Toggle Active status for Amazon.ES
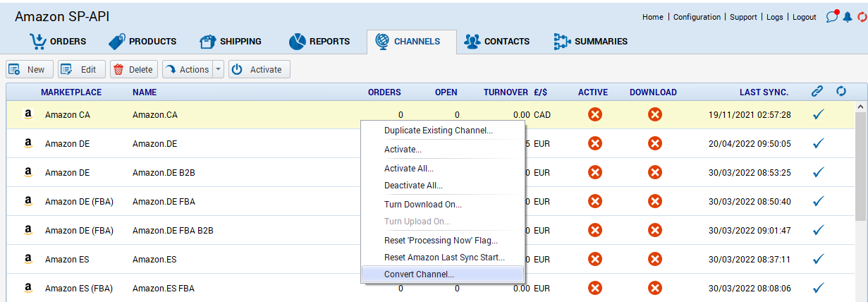 (595, 259)
